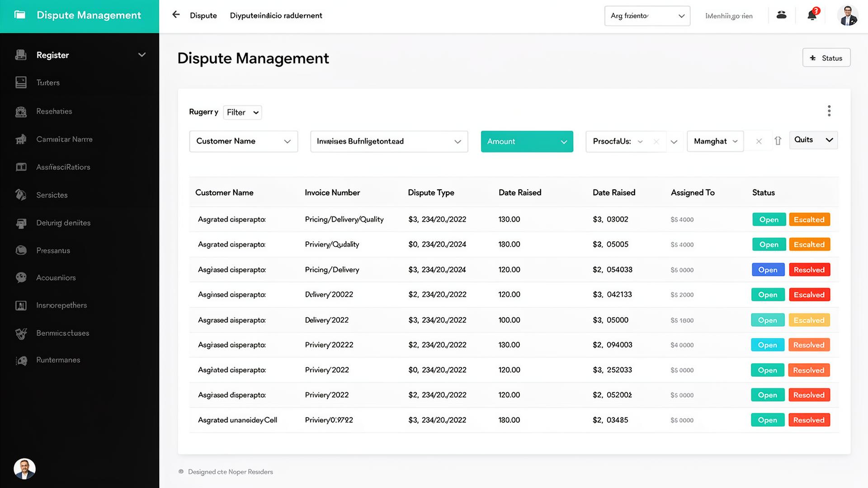
Task: Open the notifications bell
Action: [x=812, y=15]
